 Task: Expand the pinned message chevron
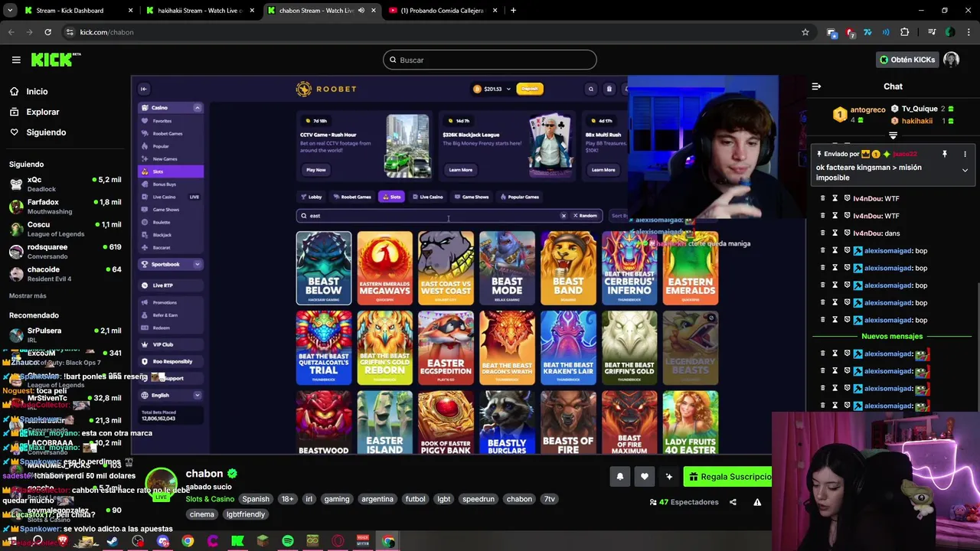click(x=965, y=171)
